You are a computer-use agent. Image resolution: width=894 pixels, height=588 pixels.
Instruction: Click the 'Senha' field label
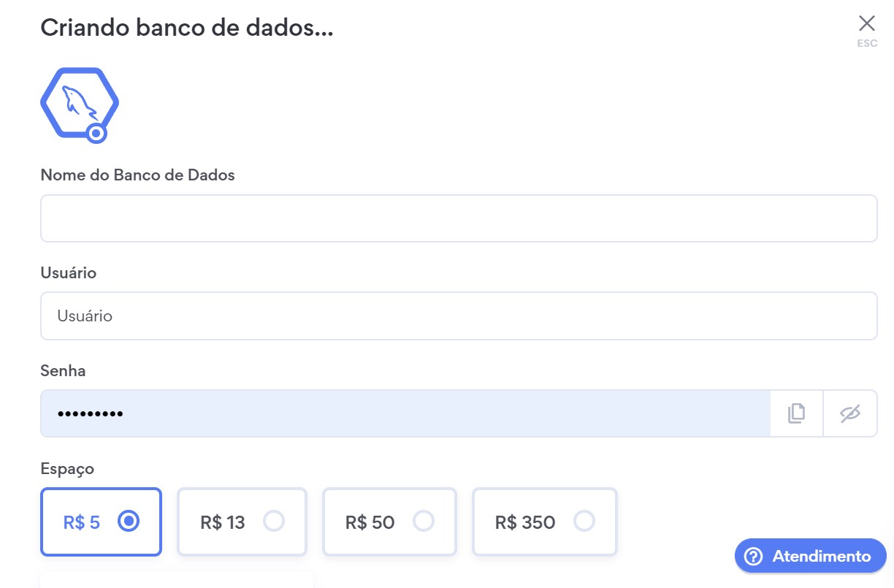63,371
